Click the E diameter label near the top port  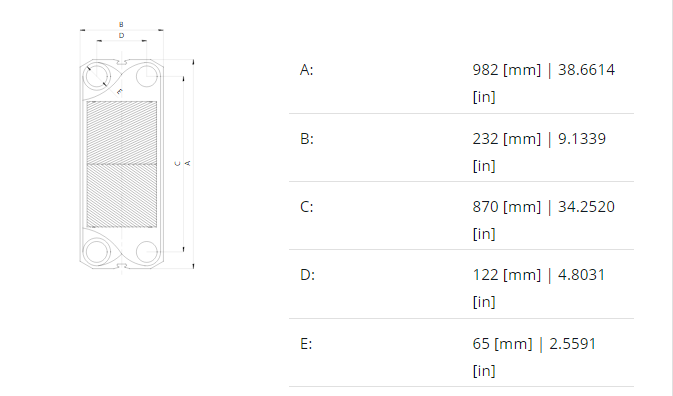(x=120, y=92)
